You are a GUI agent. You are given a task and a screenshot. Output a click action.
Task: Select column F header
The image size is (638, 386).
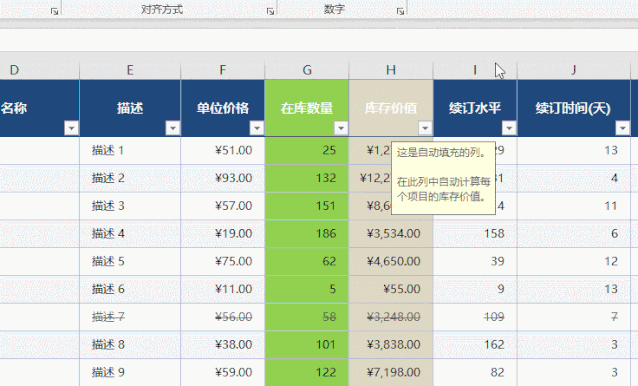223,70
